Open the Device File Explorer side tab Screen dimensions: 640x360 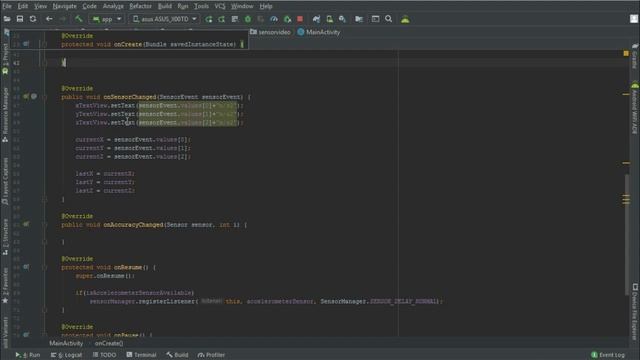click(635, 312)
